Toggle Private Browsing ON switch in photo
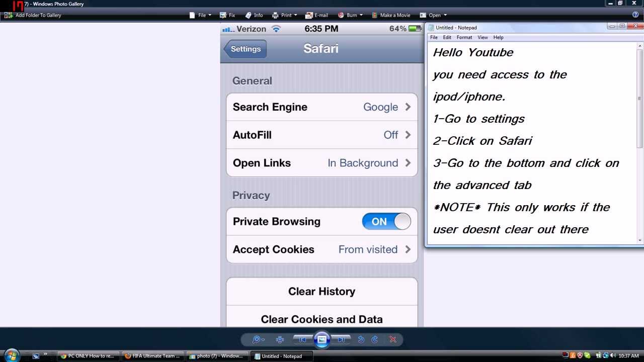644x362 pixels. [x=386, y=221]
